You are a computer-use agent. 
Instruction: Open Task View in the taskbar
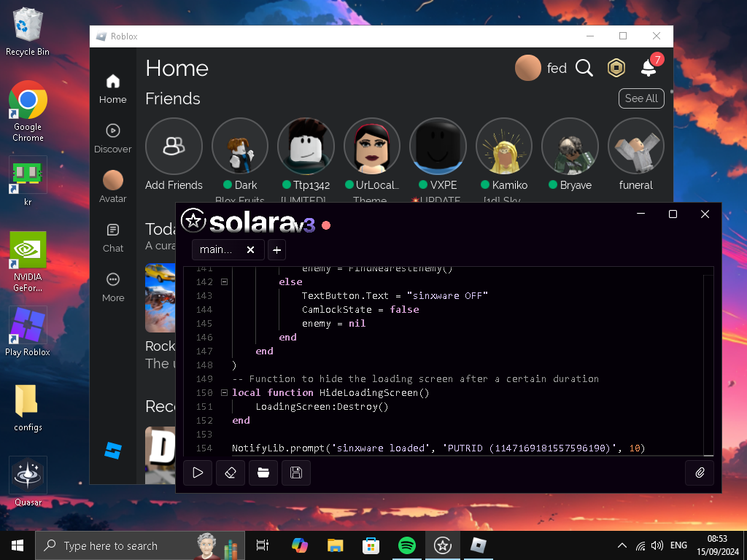[263, 545]
